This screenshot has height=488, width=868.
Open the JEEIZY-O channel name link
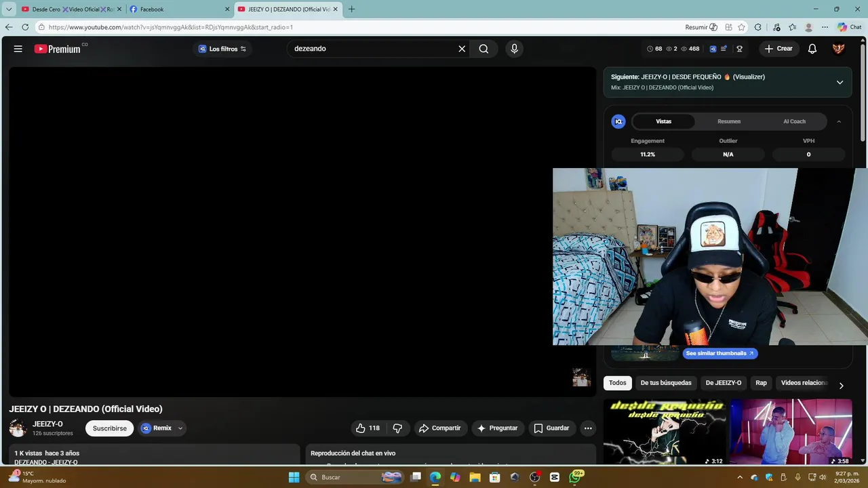tap(47, 424)
